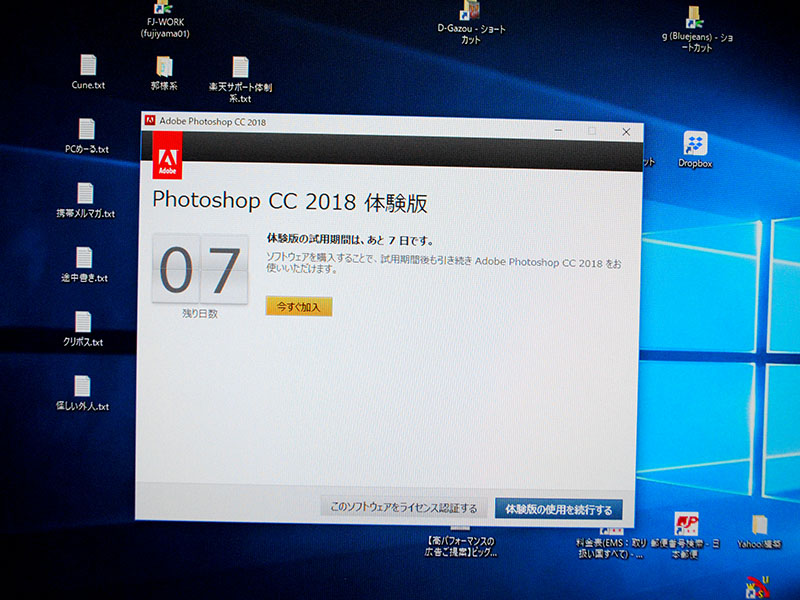
Task: Select the Dropbox desktop icon
Action: click(x=695, y=150)
